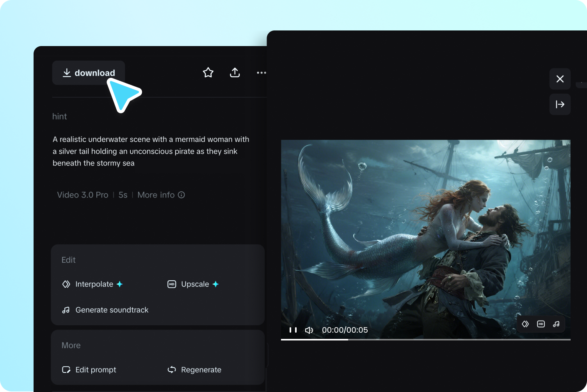Toggle the speaker volume icon
The height and width of the screenshot is (392, 587).
pos(309,330)
